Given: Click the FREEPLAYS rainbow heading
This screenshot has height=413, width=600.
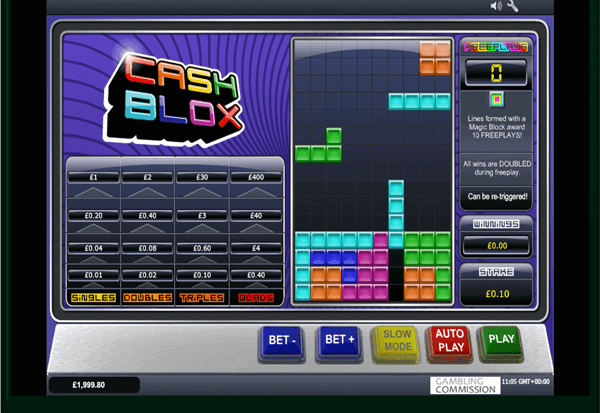Looking at the screenshot, I should point(496,47).
